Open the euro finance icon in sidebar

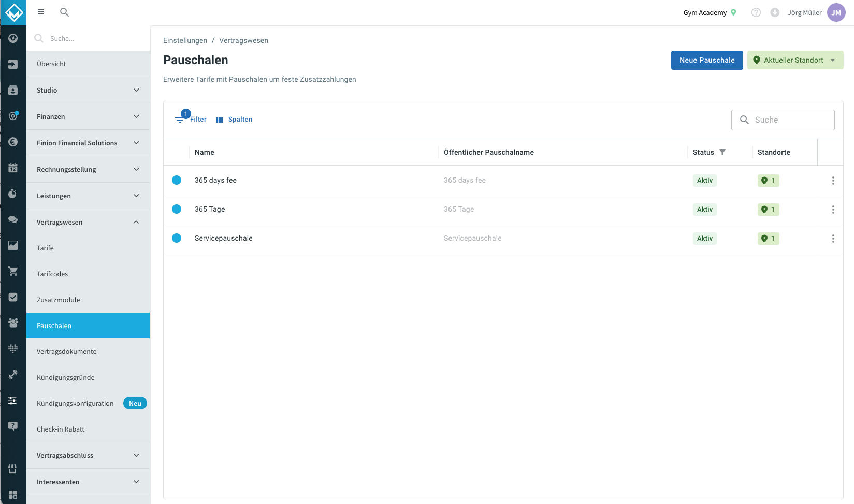tap(13, 142)
